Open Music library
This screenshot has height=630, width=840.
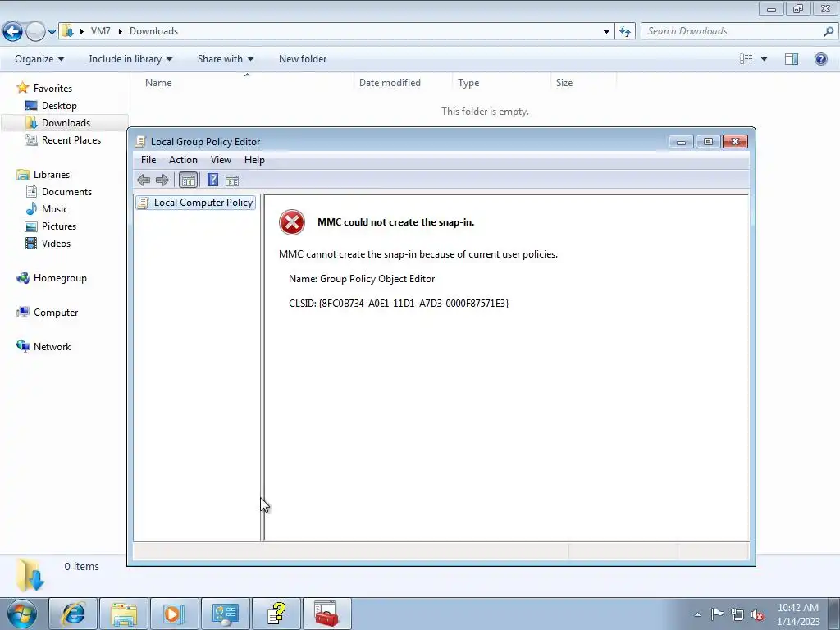47,209
